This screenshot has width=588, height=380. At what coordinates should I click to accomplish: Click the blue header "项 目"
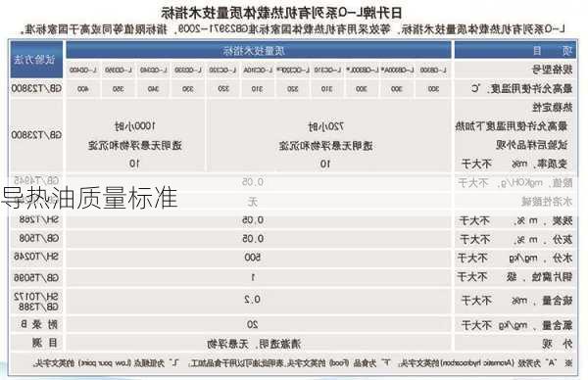[x=552, y=51]
